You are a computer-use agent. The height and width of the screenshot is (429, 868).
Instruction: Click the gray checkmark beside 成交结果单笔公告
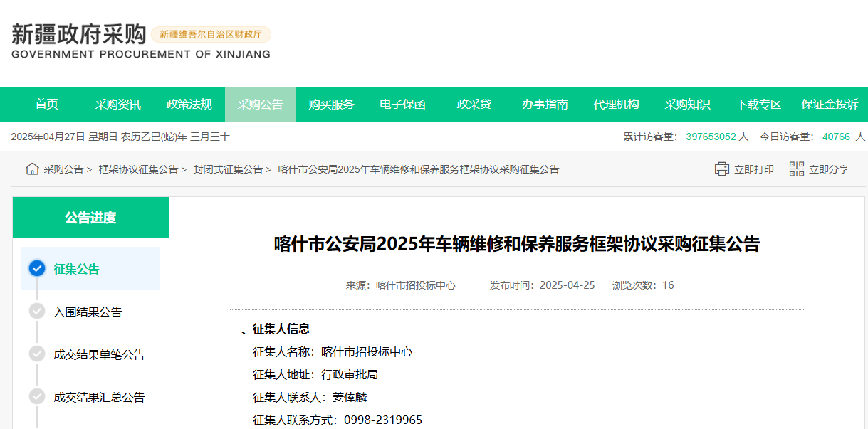(37, 354)
